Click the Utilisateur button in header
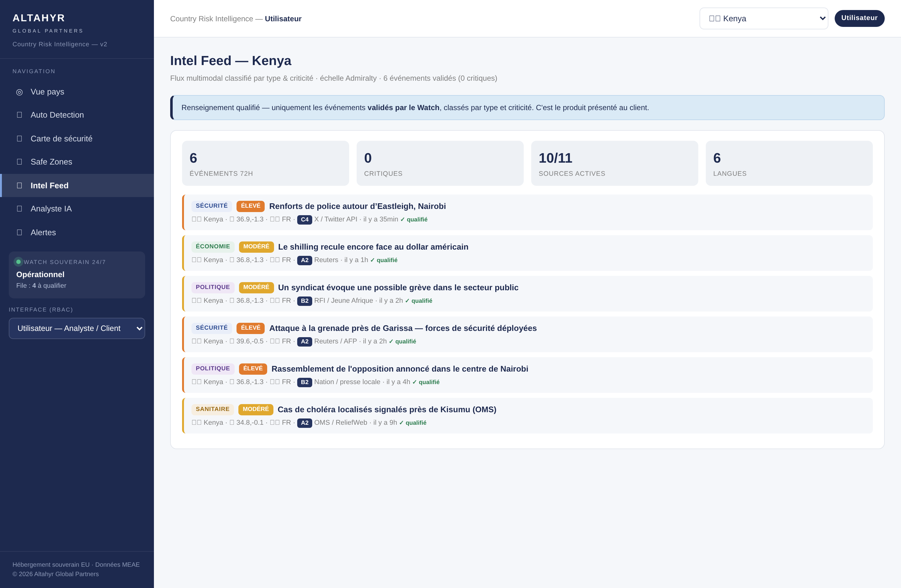Screen dimensions: 901x588 point(859,18)
